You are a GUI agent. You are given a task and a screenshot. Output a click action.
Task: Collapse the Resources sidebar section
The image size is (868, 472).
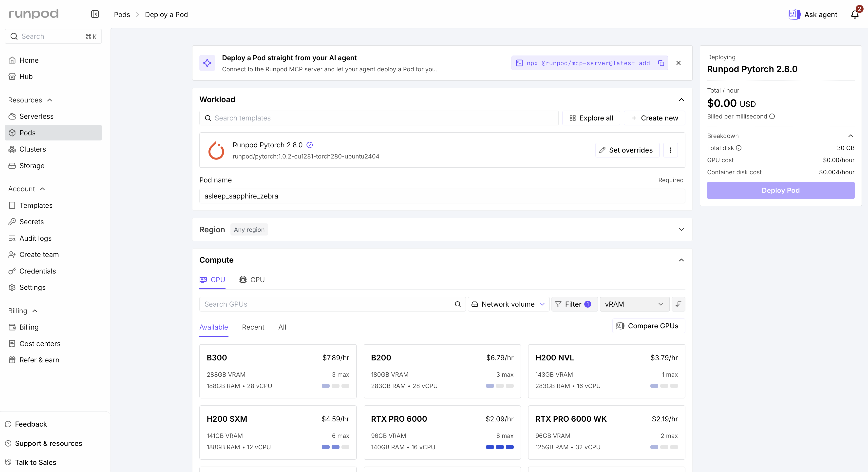point(30,100)
